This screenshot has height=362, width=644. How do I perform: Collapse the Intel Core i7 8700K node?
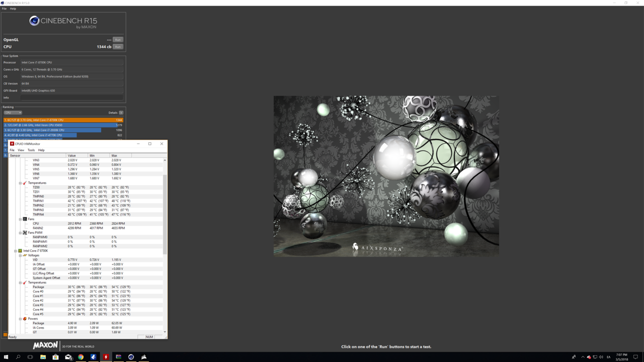point(16,251)
